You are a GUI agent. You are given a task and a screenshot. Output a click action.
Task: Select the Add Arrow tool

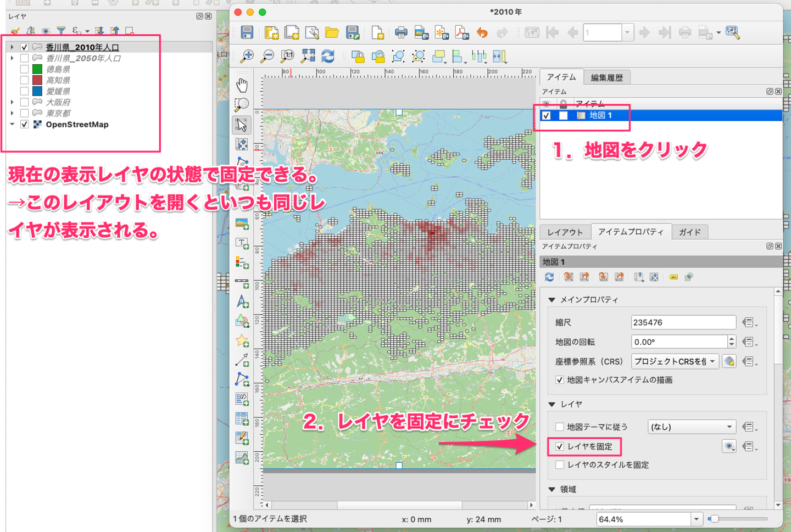242,360
